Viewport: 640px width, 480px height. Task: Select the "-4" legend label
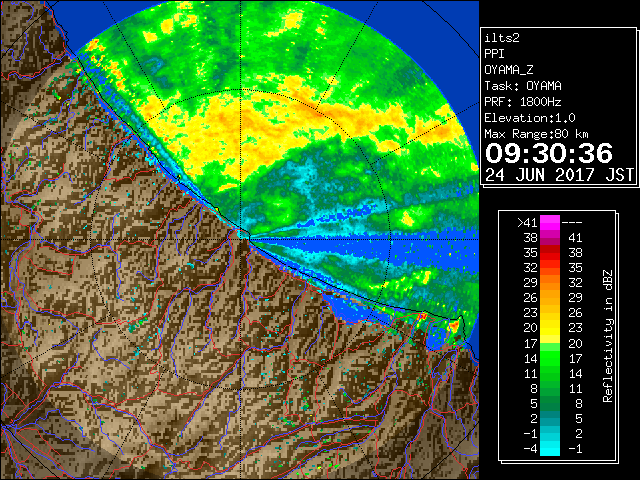(x=530, y=449)
